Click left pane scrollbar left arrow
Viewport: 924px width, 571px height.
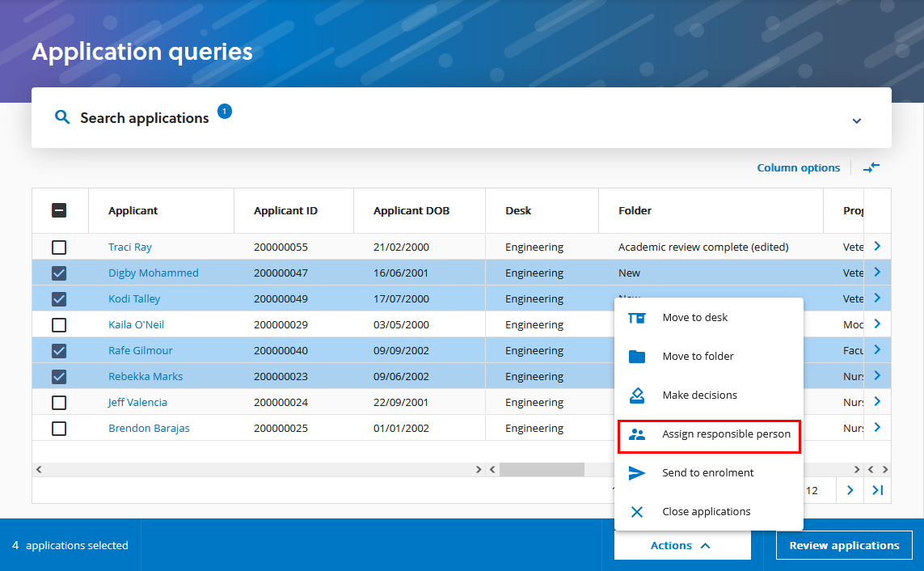39,470
